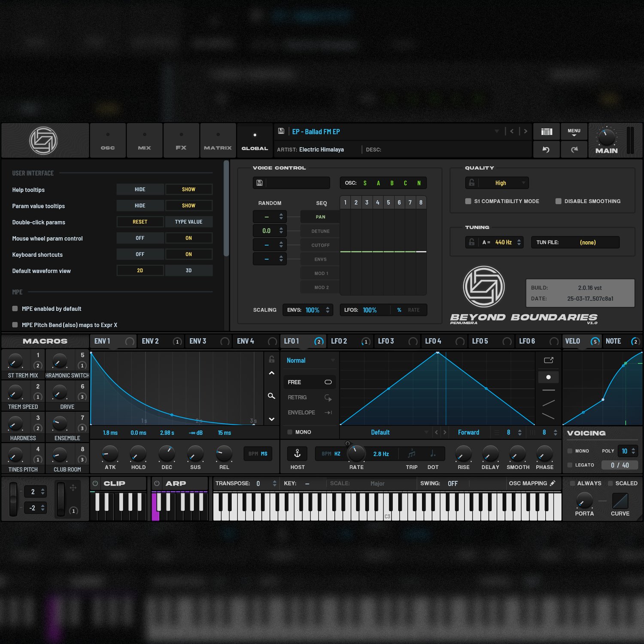
Task: Select the LFO 3 tab
Action: point(397,341)
